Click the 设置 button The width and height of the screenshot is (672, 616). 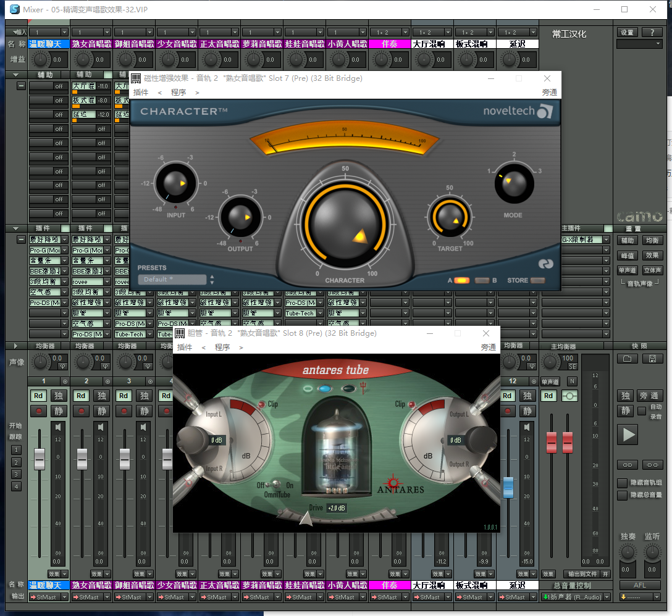pyautogui.click(x=627, y=32)
